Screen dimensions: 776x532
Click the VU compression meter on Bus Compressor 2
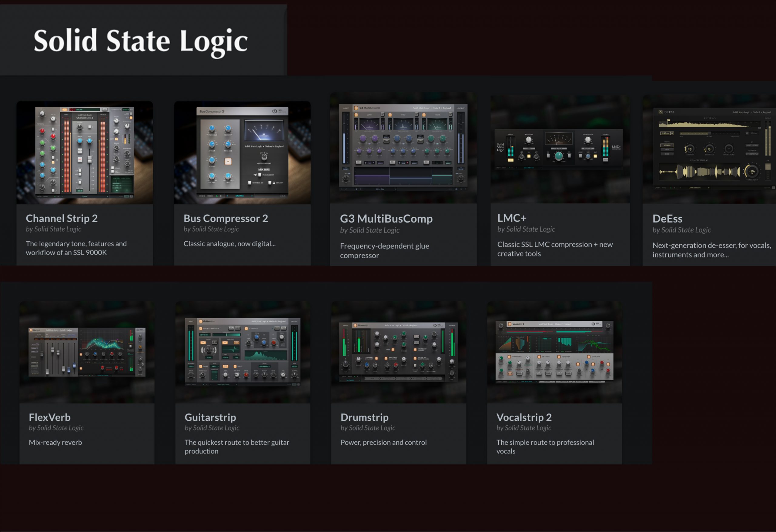(264, 131)
